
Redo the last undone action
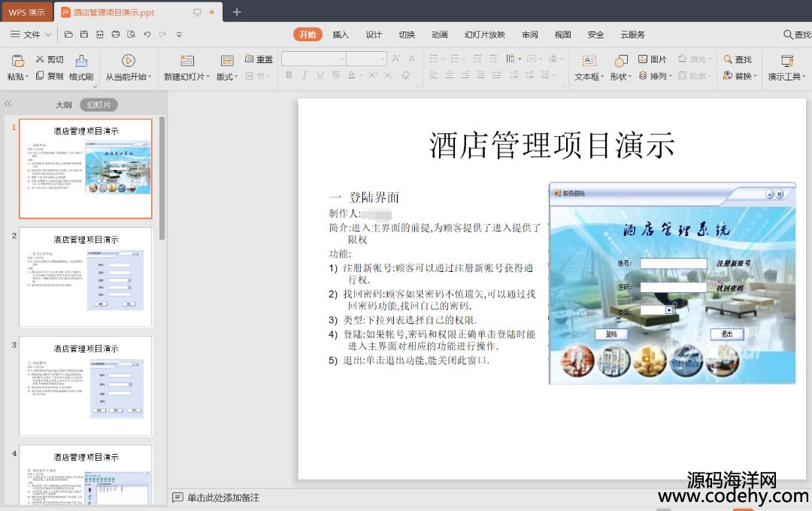click(x=162, y=35)
